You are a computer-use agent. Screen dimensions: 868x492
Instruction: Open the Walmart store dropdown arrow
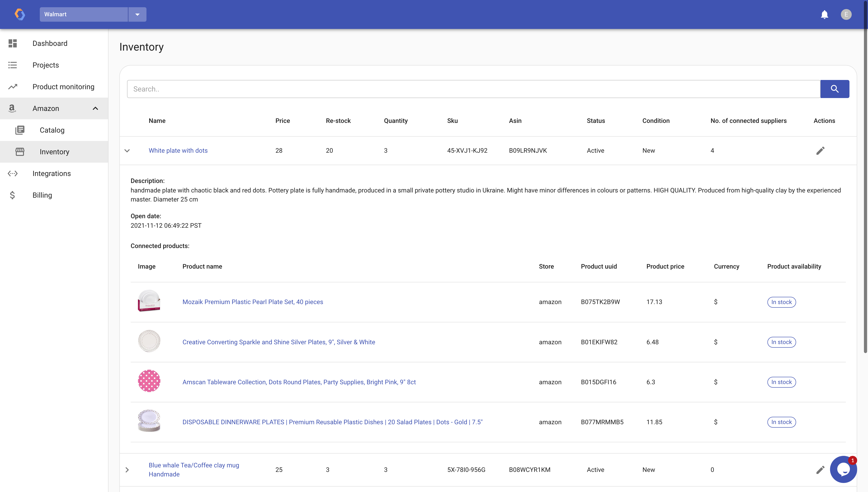[137, 14]
